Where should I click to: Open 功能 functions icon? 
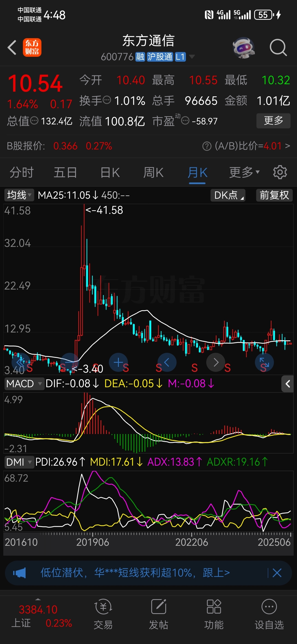tap(214, 614)
